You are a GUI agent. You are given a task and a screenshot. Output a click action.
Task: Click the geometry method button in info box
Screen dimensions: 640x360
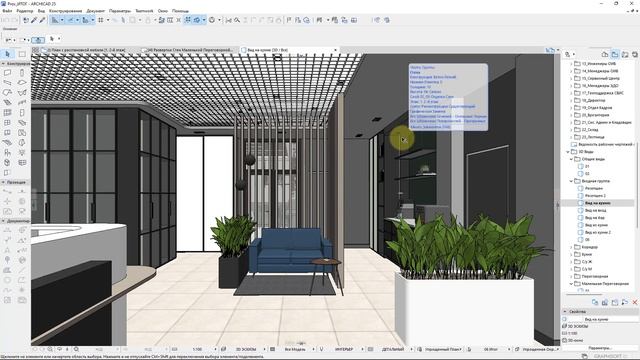38,40
